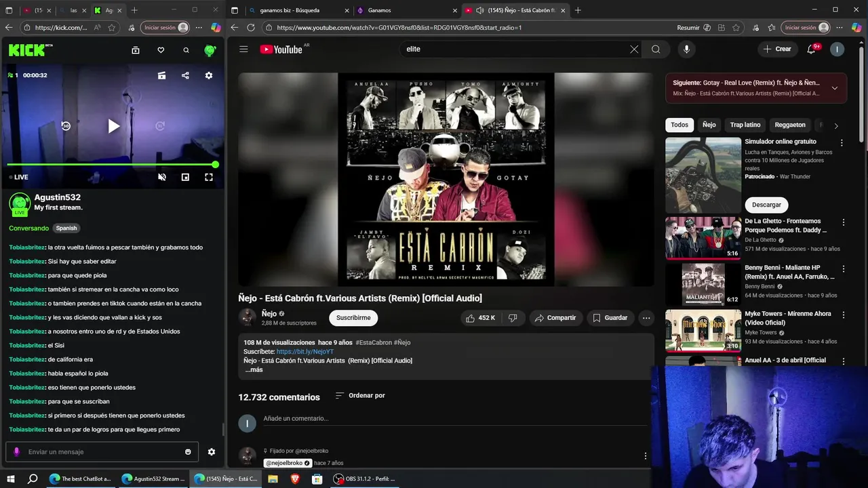This screenshot has width=868, height=488.
Task: Clear the YouTube search text 'elite'
Action: pyautogui.click(x=634, y=49)
